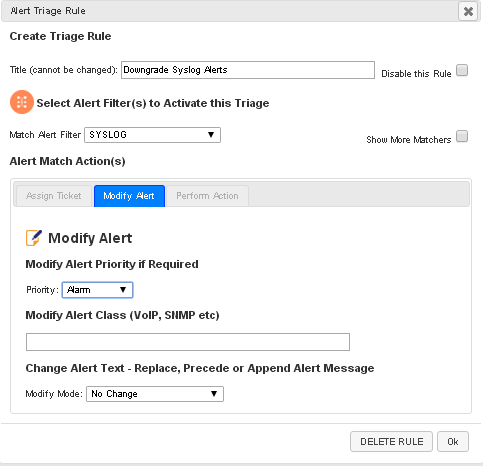Tick the Show More Matchers checkbox
Viewport: 483px width, 466px height.
462,136
